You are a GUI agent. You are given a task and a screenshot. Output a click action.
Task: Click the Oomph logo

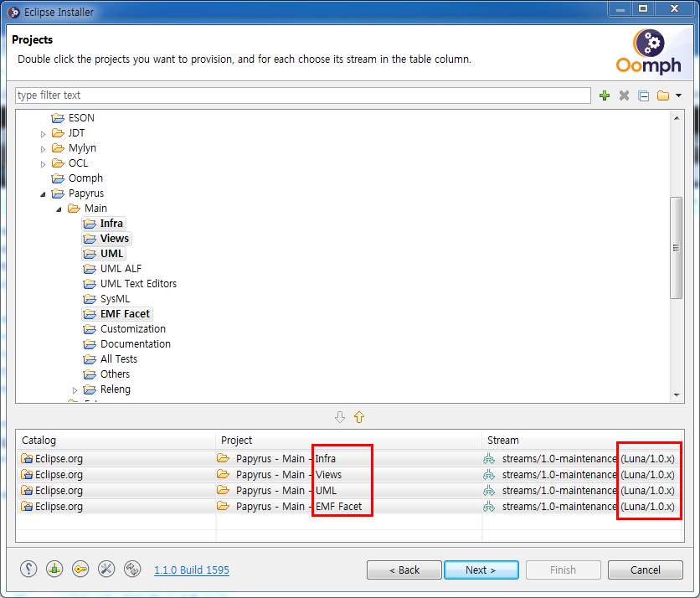pos(649,52)
